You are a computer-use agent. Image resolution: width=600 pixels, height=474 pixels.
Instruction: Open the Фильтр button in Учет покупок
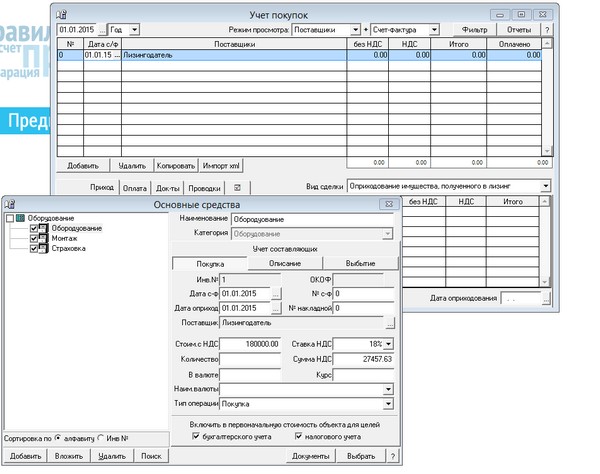(474, 30)
